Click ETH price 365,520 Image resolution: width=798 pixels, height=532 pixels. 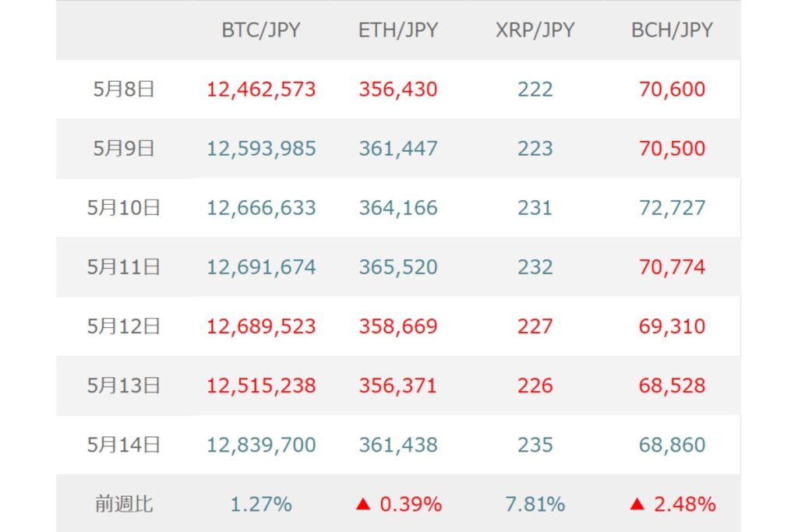coord(398,267)
